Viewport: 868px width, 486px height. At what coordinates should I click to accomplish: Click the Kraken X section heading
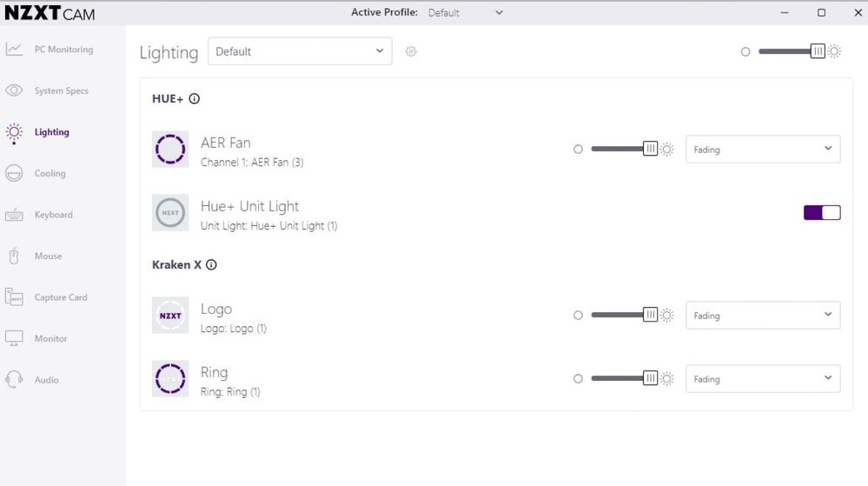pyautogui.click(x=176, y=265)
